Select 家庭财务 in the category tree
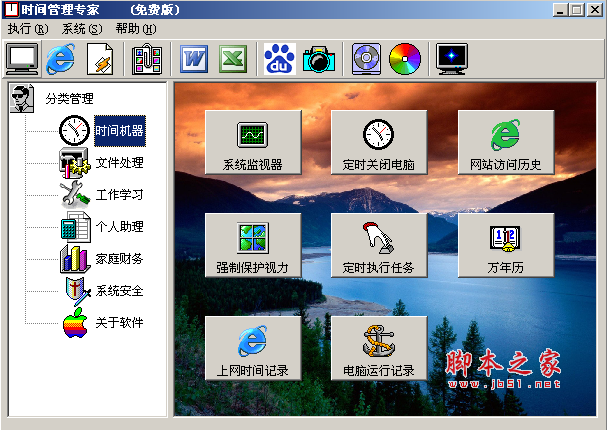The width and height of the screenshot is (607, 430). (120, 259)
